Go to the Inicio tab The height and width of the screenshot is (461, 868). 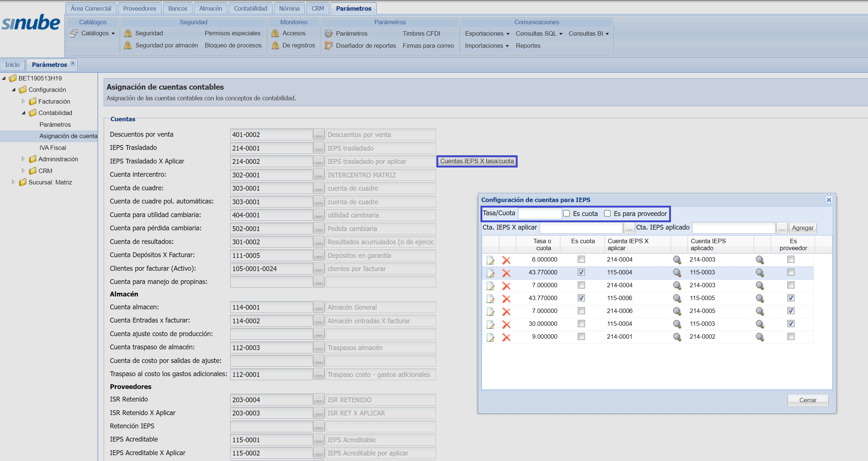pyautogui.click(x=12, y=65)
